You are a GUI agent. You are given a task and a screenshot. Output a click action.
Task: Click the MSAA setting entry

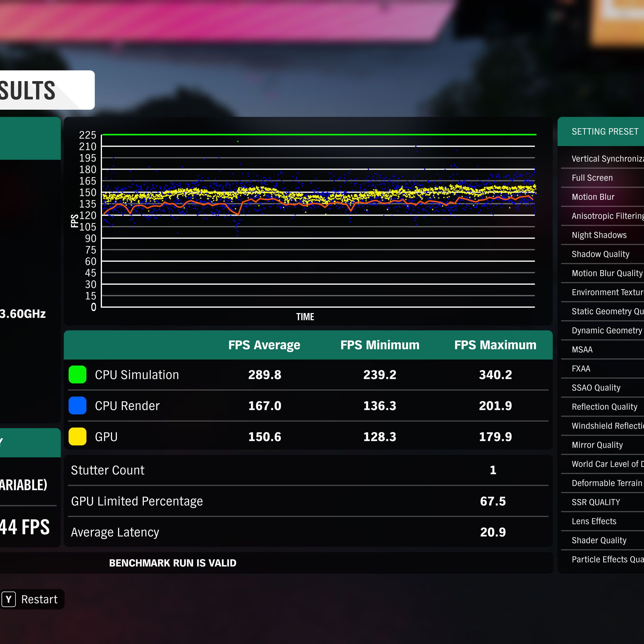582,350
